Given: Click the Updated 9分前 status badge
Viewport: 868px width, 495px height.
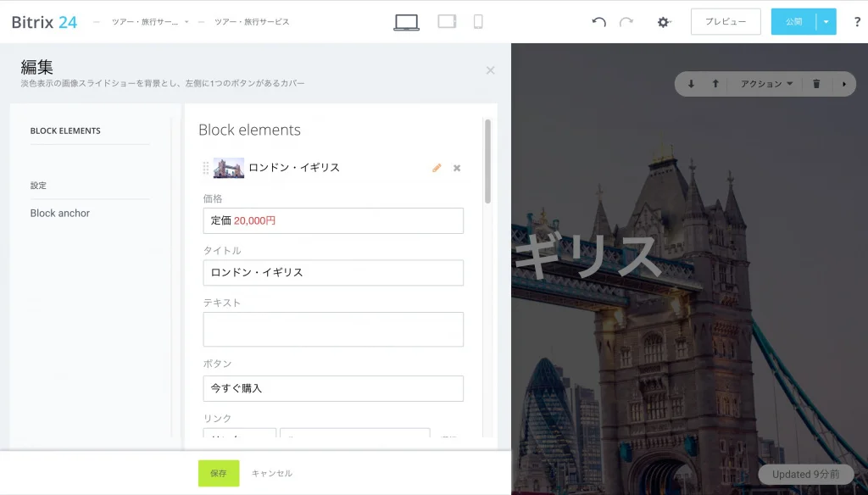Looking at the screenshot, I should point(805,475).
